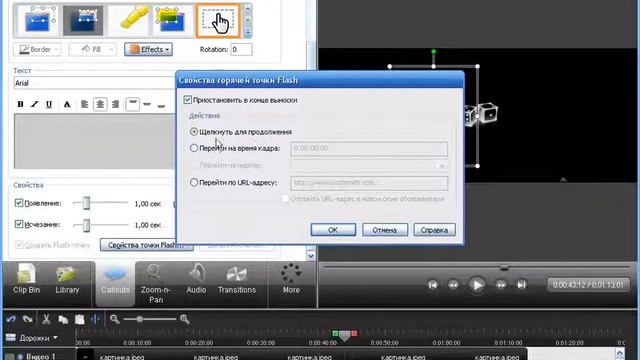Open the Effects dropdown menu
Viewport: 640px width, 360px height.
point(149,49)
